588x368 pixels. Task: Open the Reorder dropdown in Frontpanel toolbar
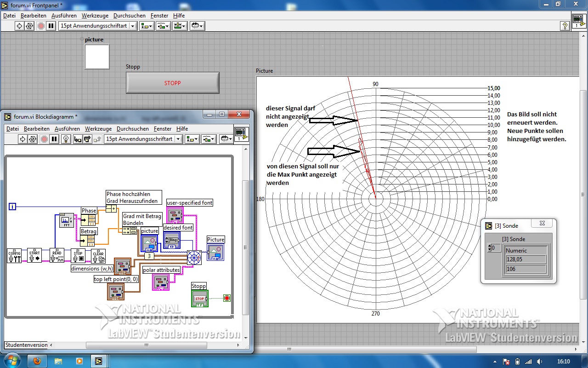[198, 26]
